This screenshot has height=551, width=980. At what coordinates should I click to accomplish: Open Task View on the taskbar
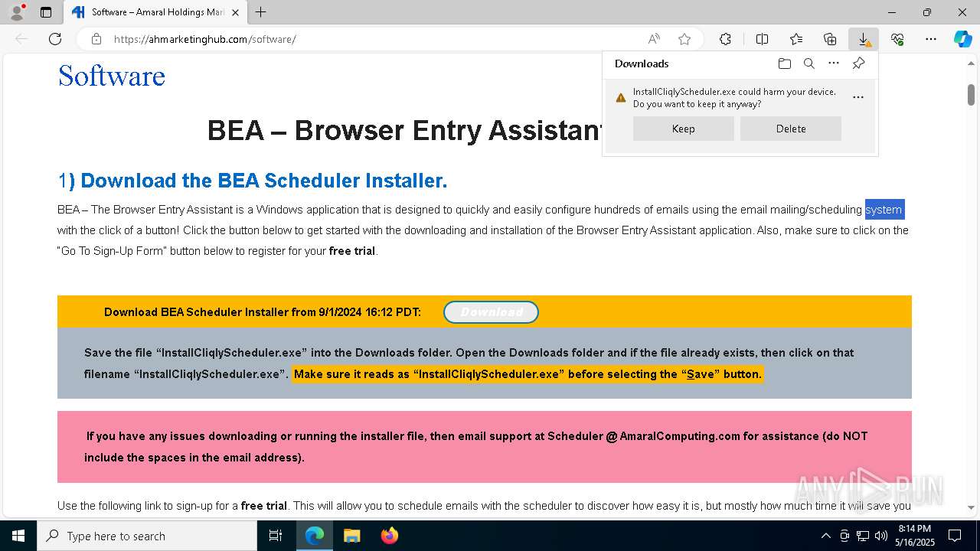pos(276,536)
